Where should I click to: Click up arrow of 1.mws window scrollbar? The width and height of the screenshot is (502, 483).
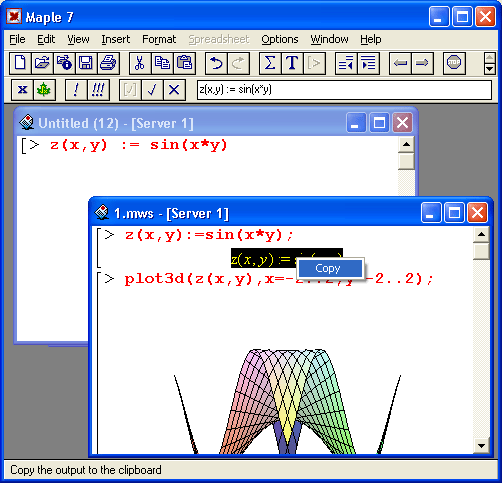pyautogui.click(x=481, y=234)
